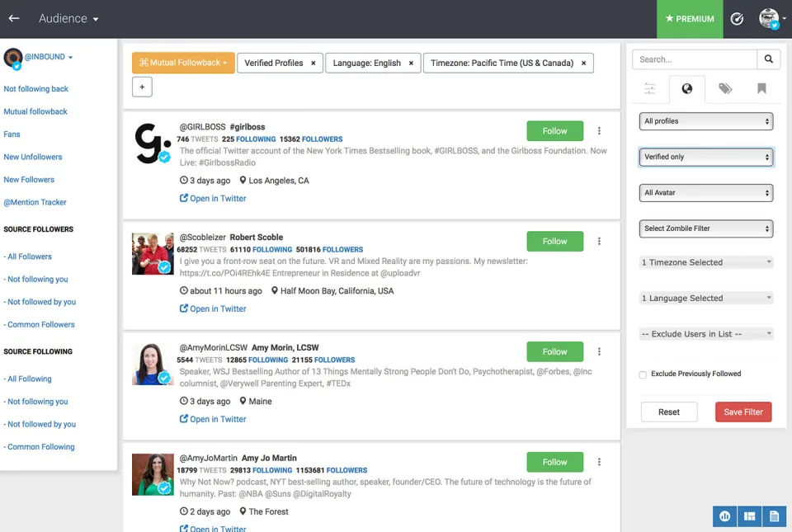Open the table layout icon at bottom right

click(x=750, y=516)
